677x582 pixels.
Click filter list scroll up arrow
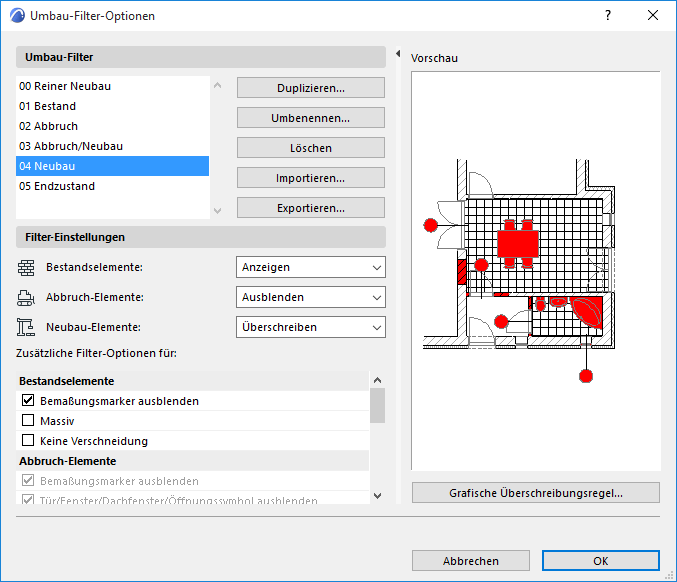click(x=218, y=85)
